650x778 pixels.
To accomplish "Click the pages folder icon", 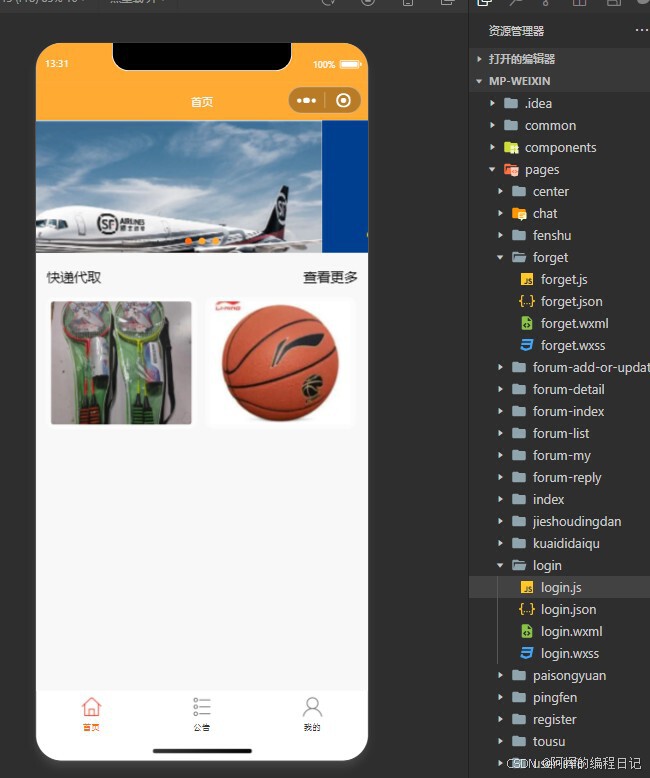I will coord(511,170).
